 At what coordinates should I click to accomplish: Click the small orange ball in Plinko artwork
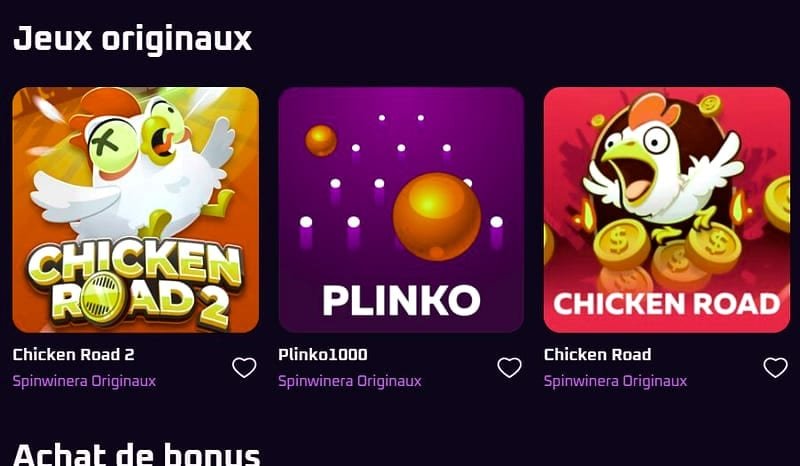coord(321,140)
